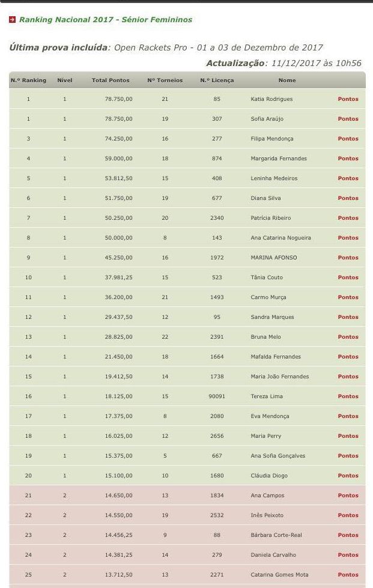The width and height of the screenshot is (373, 588).
Task: Open Pontos for Catarina Gomes Mota
Action: pyautogui.click(x=348, y=574)
